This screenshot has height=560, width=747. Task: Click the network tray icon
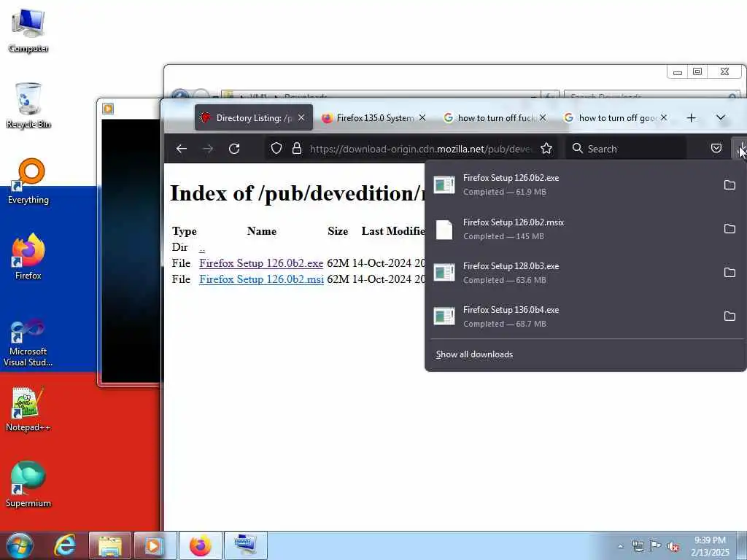(638, 546)
